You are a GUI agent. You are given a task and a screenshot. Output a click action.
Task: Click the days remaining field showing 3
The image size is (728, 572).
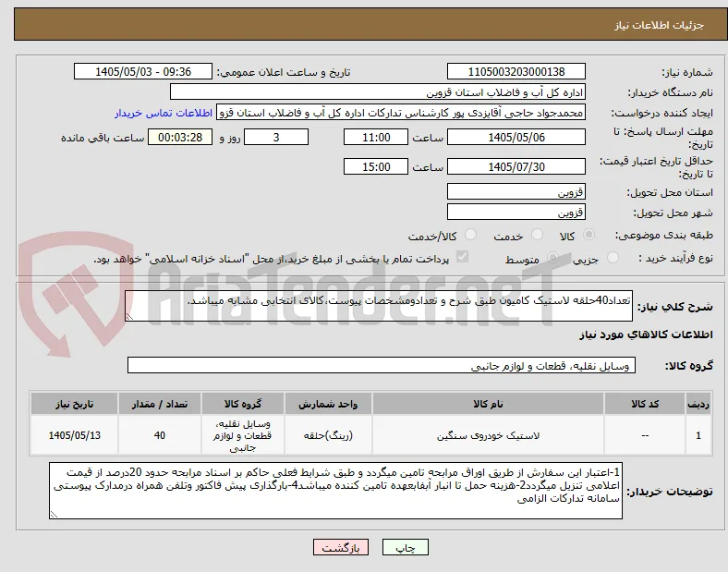(276, 138)
